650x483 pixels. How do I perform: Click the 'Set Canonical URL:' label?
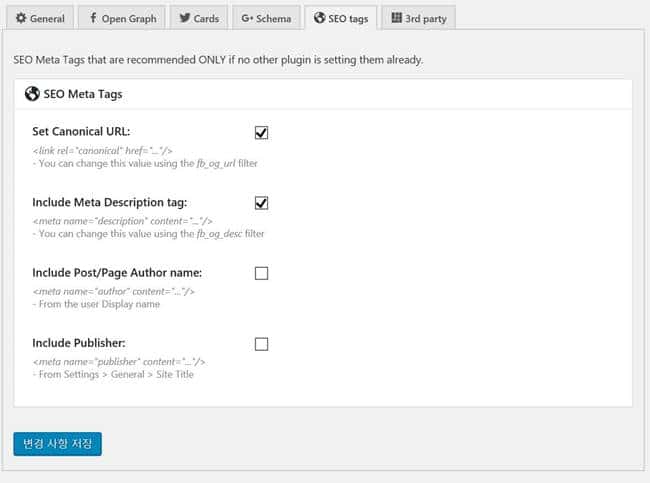tap(81, 131)
